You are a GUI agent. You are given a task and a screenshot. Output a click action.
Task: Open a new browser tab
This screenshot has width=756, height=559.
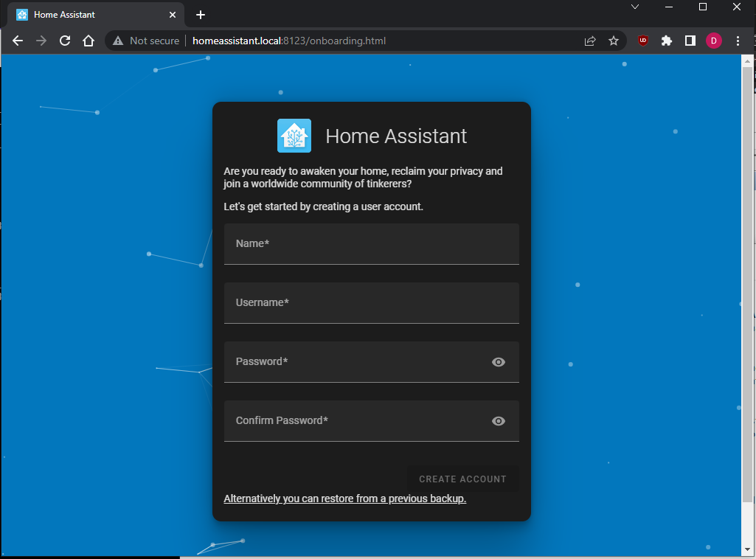[201, 15]
